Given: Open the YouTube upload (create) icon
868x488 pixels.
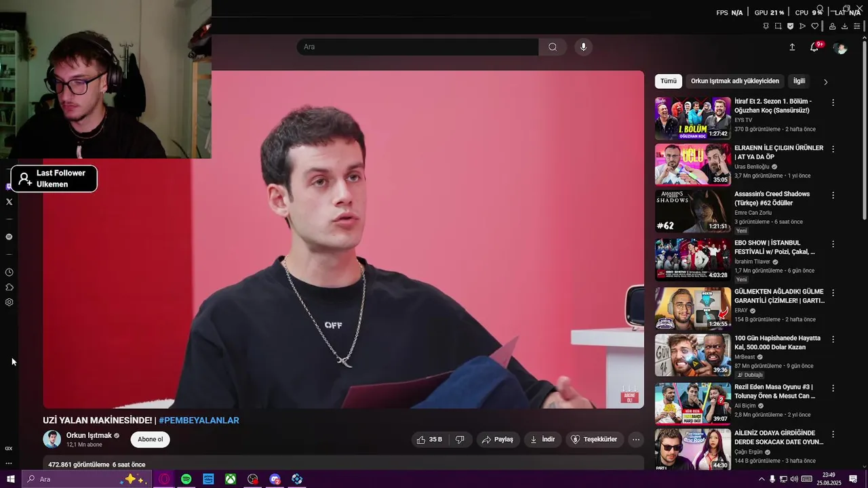Looking at the screenshot, I should (x=792, y=47).
